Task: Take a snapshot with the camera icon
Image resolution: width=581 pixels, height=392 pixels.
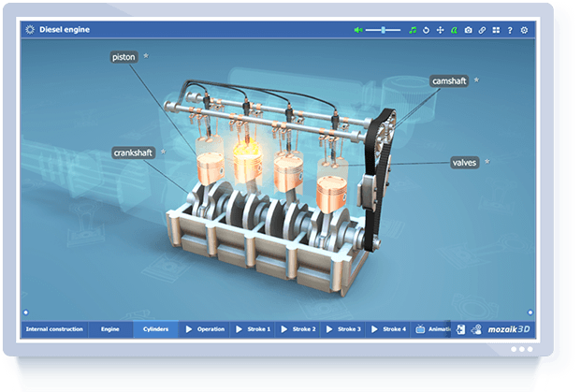Action: 469,30
